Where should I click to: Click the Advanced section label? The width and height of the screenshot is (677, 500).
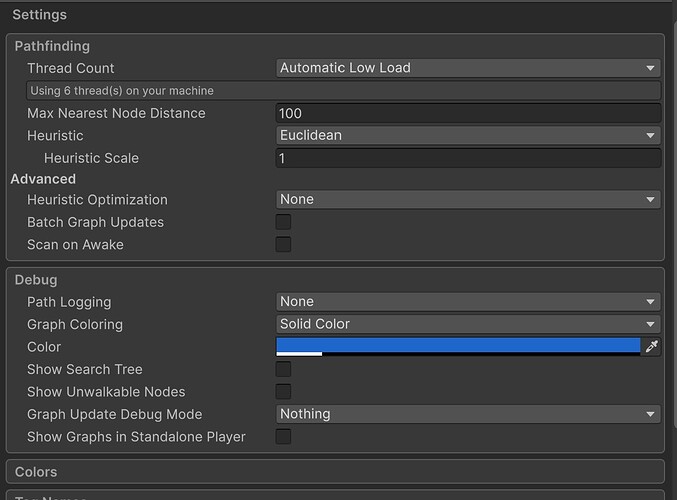pyautogui.click(x=43, y=179)
